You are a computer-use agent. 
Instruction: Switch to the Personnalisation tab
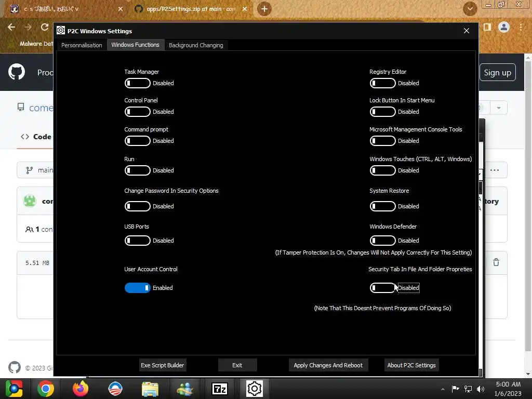(x=82, y=45)
